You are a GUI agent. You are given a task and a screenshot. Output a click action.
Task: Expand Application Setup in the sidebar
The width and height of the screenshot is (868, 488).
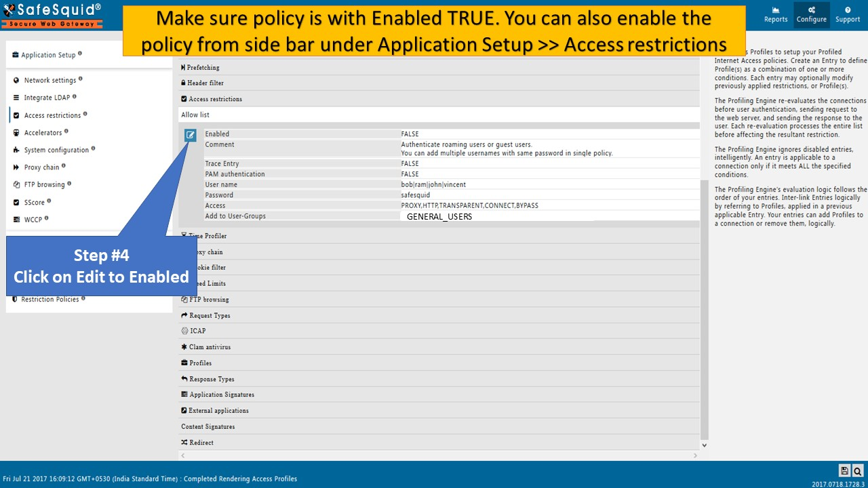[x=48, y=55]
